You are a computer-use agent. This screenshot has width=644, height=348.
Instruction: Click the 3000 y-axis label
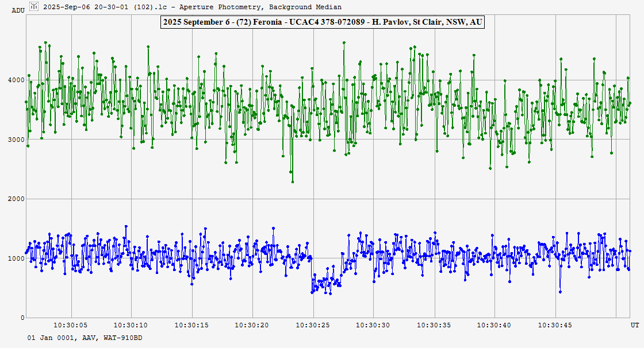pos(16,140)
